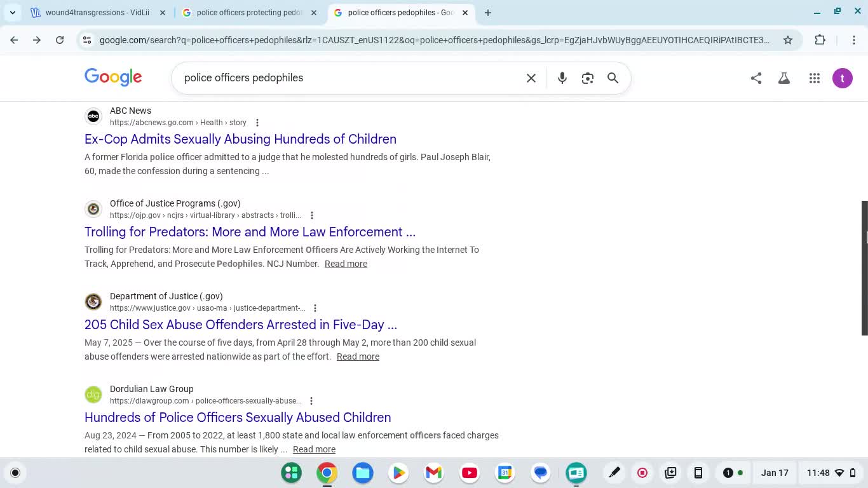Viewport: 868px width, 488px height.
Task: Launch YouTube from the shelf
Action: coord(469,473)
